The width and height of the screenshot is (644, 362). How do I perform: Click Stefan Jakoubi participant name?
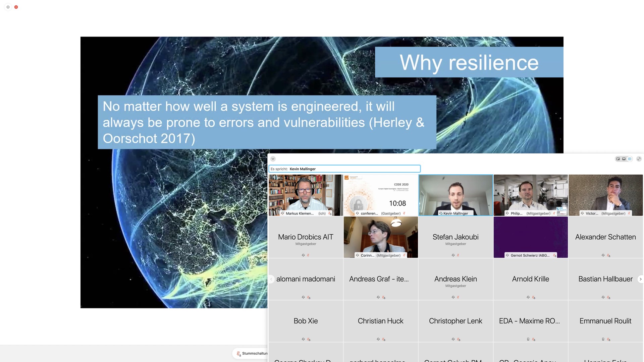[455, 237]
